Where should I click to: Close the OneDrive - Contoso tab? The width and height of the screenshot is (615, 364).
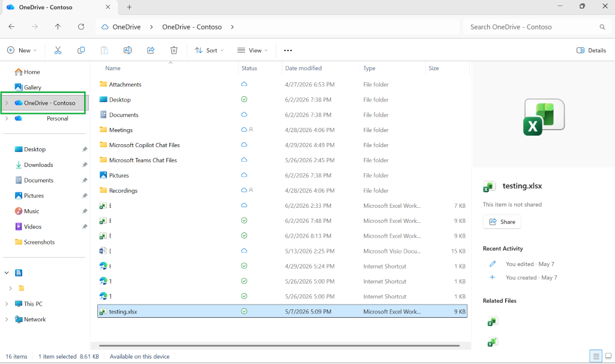[108, 7]
